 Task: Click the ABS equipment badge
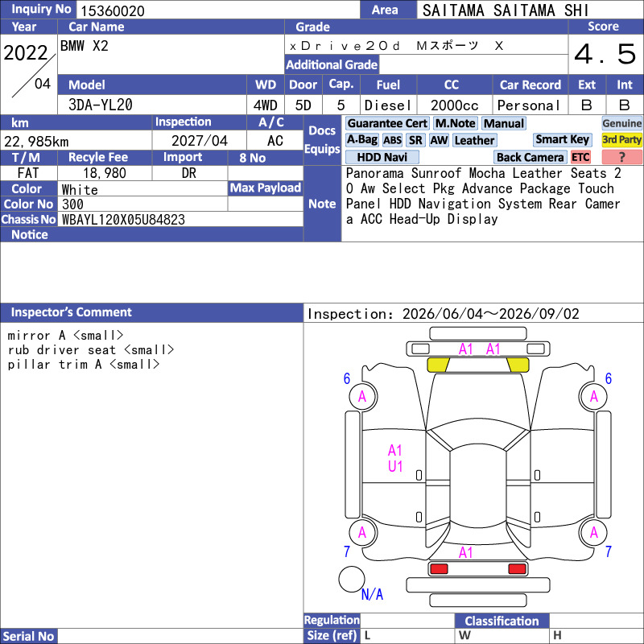[x=392, y=140]
